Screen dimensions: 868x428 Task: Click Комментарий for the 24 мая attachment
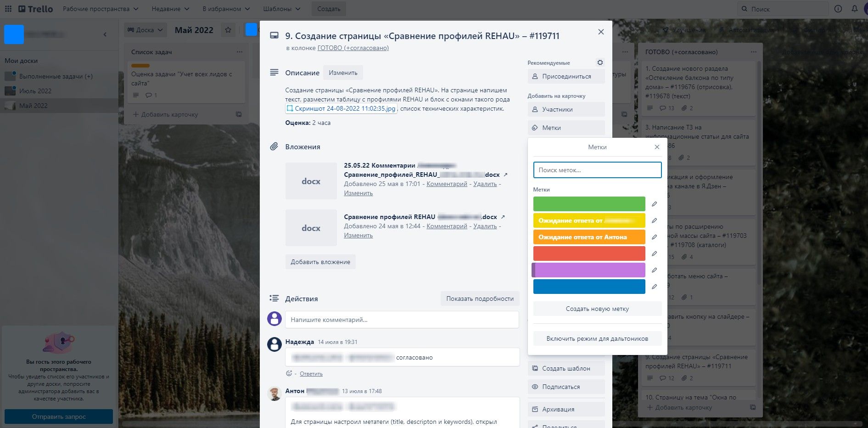[447, 226]
